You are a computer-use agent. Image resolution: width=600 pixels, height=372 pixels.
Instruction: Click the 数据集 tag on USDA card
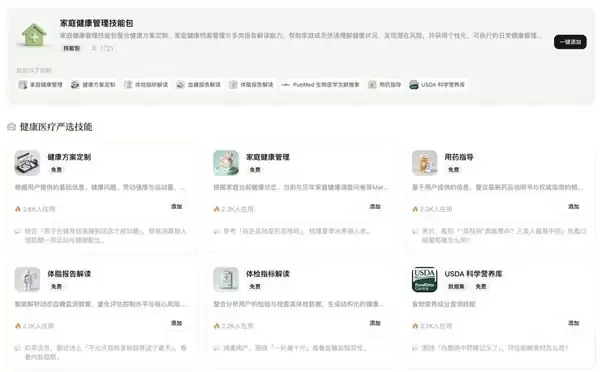[456, 286]
